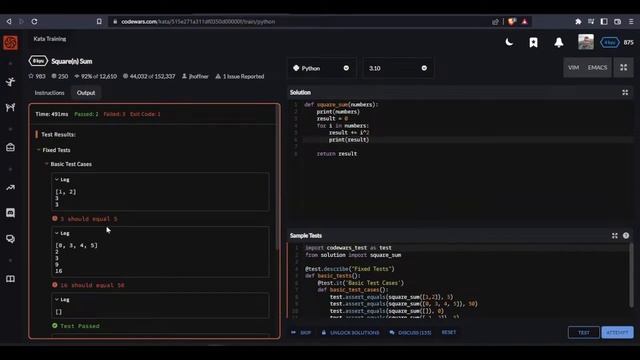Viewport: 640px width, 360px height.
Task: Collapse the Log for empty list []
Action: [62, 300]
